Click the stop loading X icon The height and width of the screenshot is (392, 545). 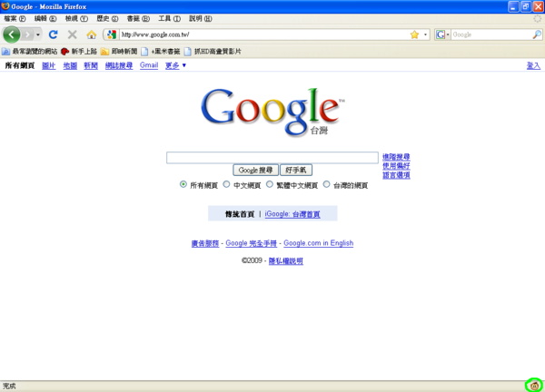(72, 34)
